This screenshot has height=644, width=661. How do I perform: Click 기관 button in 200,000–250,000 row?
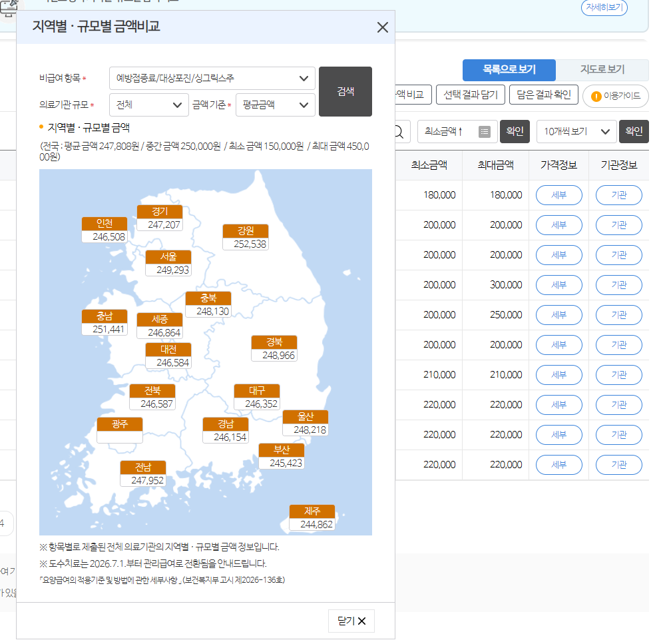pos(619,315)
